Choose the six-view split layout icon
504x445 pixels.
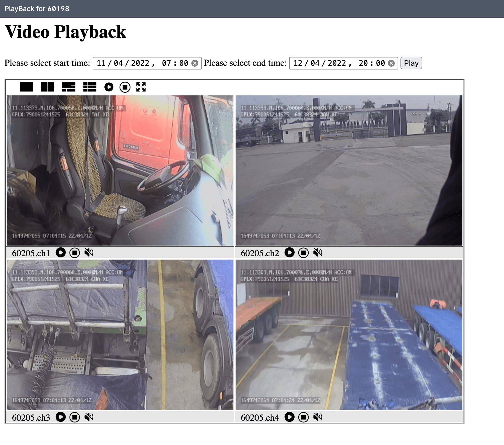pyautogui.click(x=69, y=87)
